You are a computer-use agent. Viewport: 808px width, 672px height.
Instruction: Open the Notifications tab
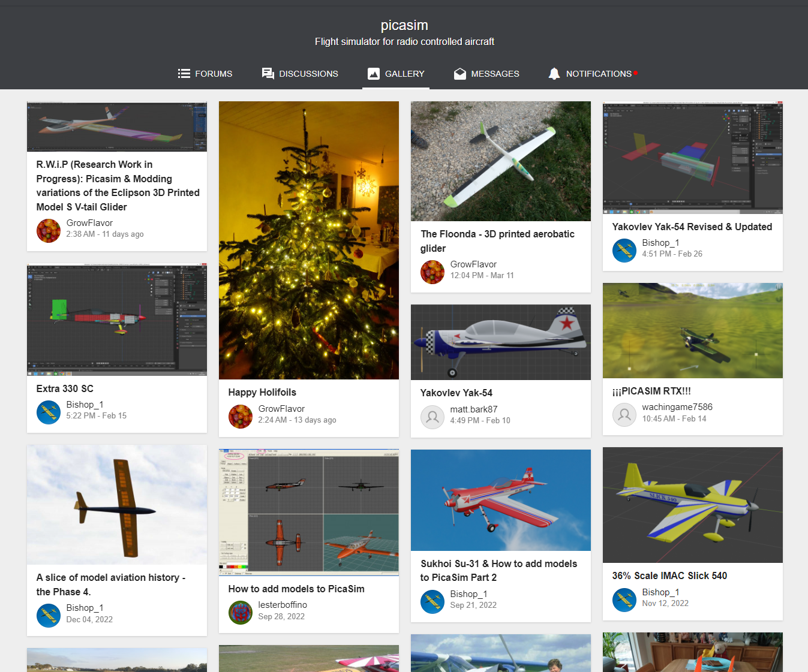click(598, 74)
